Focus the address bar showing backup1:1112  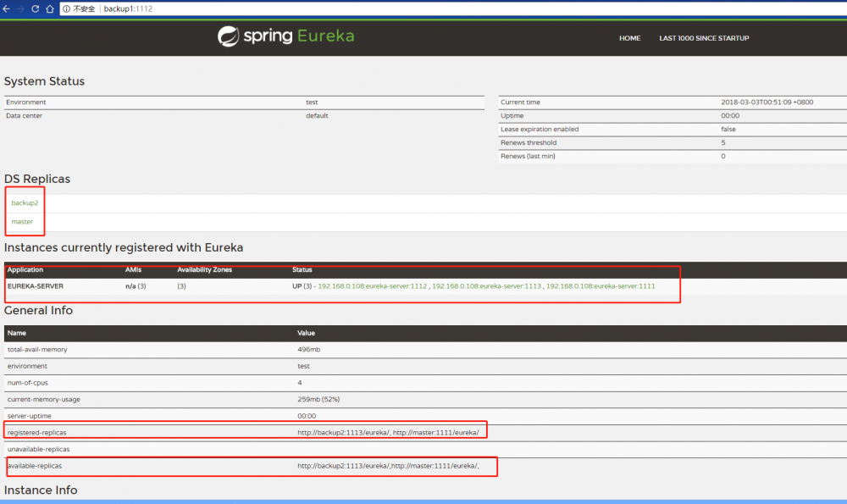pos(454,8)
